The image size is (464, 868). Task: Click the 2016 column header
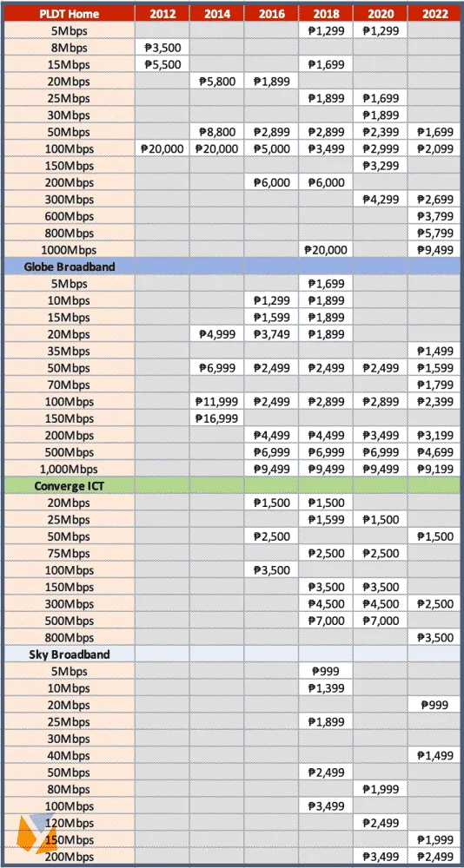pos(271,13)
